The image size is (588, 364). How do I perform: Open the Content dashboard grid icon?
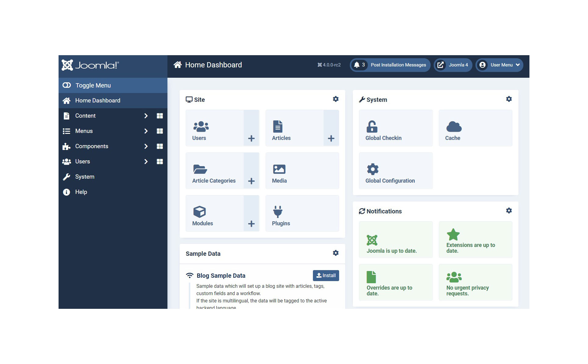(x=160, y=116)
